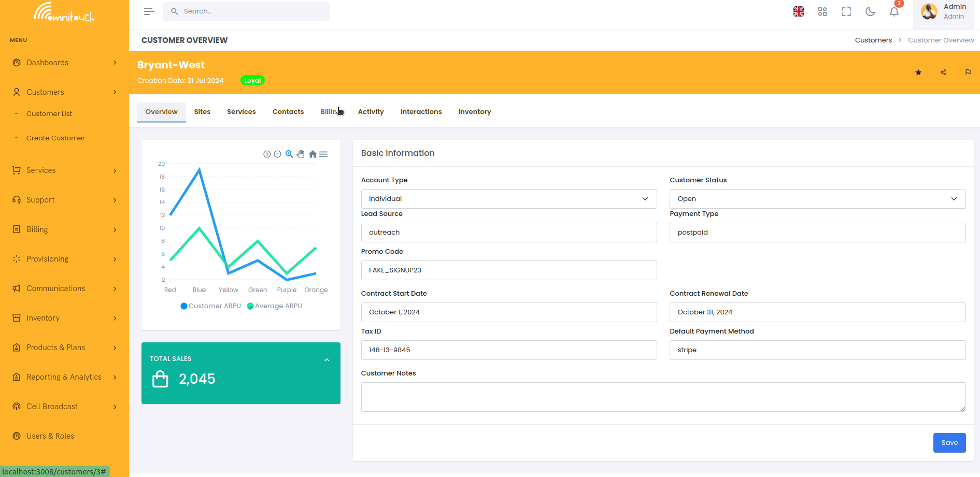Screen dimensions: 980x477
Task: Collapse the Total Sales card
Action: point(327,360)
